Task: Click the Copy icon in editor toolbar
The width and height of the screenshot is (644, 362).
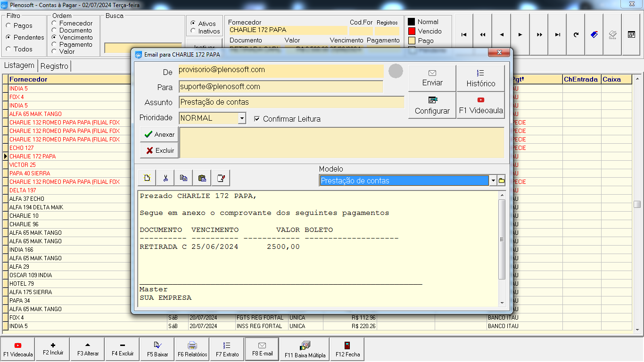Action: click(184, 178)
